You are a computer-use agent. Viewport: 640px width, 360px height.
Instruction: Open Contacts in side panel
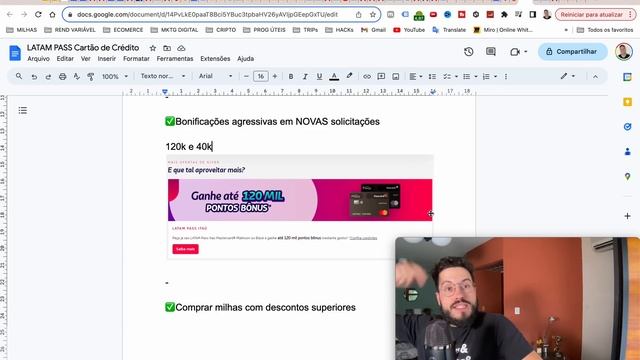[x=627, y=152]
